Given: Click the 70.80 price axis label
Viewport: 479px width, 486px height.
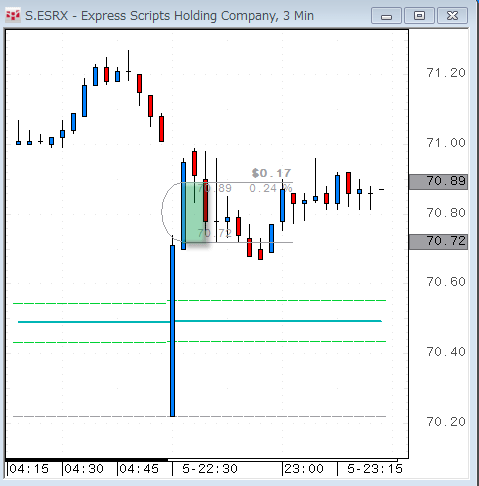Looking at the screenshot, I should (446, 212).
